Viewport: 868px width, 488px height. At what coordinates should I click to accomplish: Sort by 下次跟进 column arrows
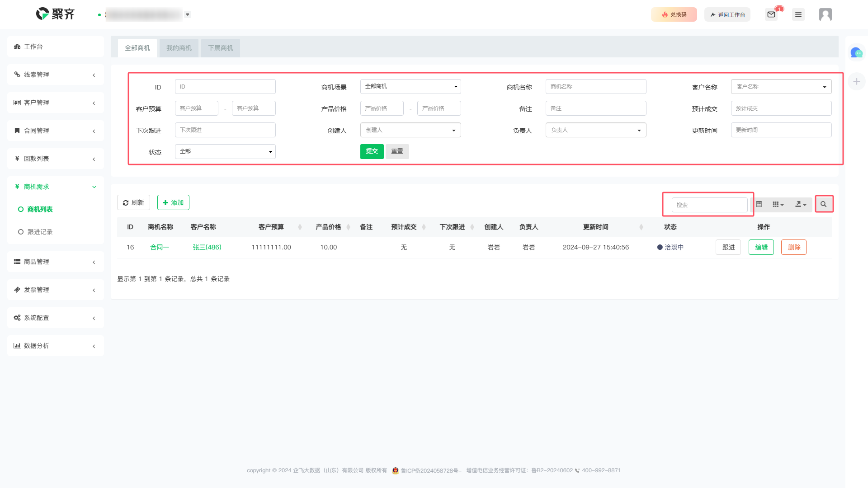[472, 227]
